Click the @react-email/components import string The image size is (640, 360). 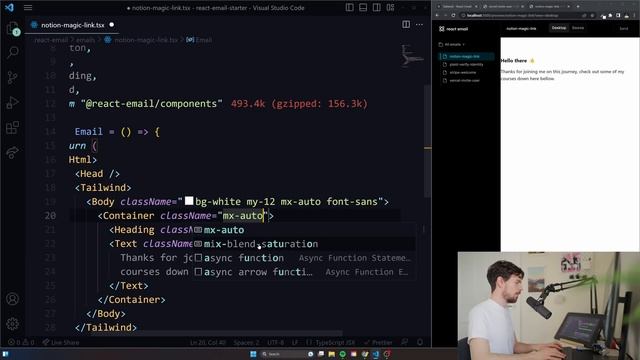(151, 104)
